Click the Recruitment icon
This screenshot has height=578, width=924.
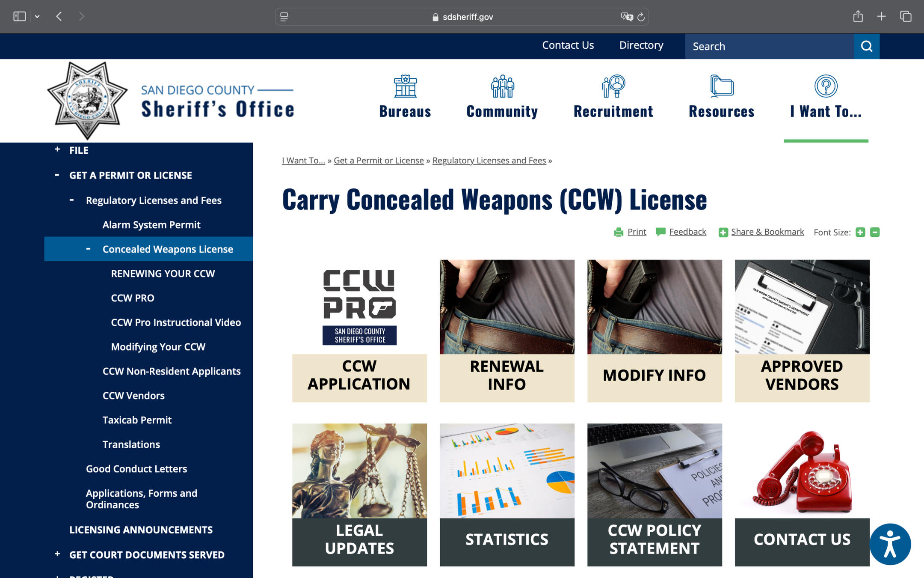tap(613, 86)
